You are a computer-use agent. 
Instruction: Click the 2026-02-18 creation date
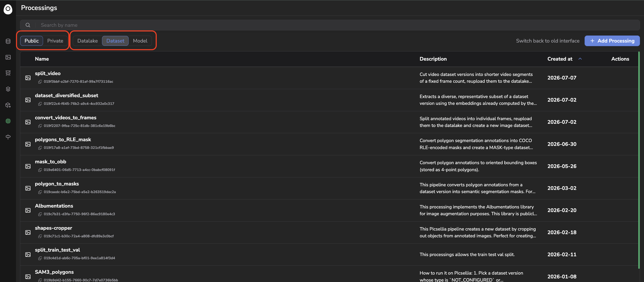point(562,232)
